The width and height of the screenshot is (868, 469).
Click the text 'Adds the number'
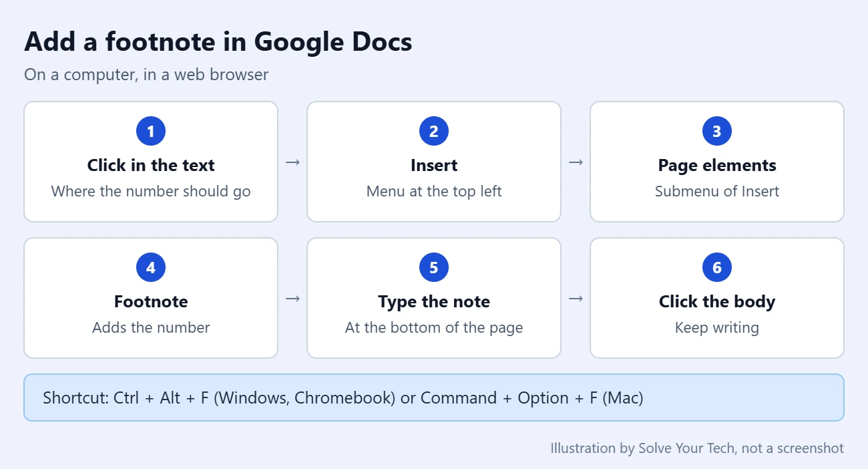151,328
